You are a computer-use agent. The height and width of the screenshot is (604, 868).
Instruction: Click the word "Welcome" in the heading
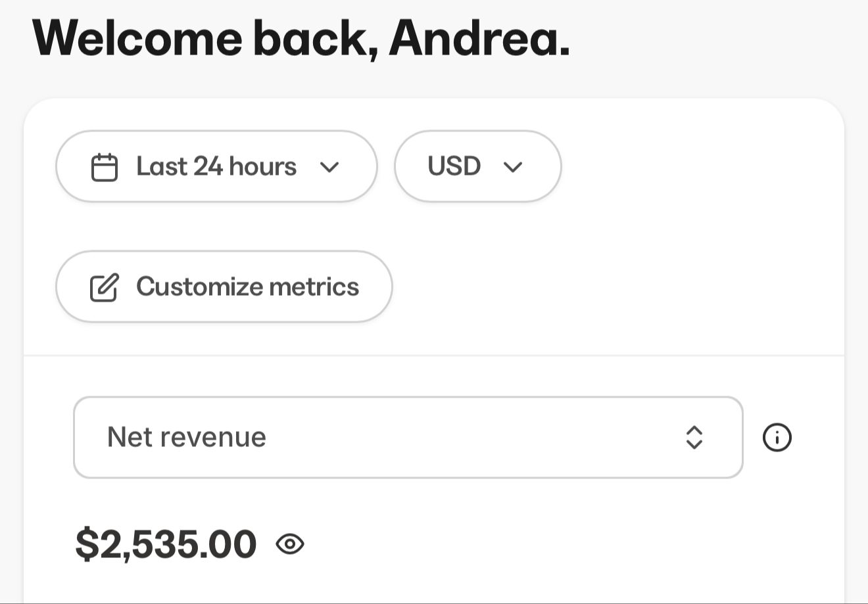(137, 38)
